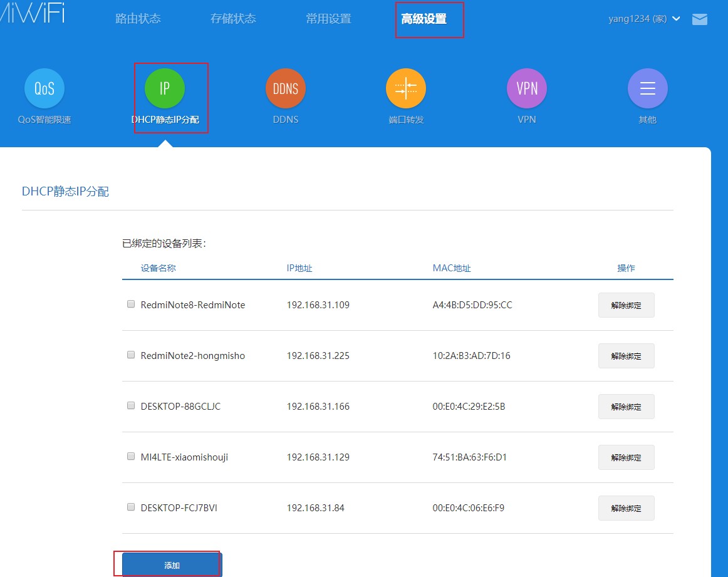Screen dimensions: 728x577
Task: Unbind the RedmiNote2-hongmisho device
Action: pos(626,356)
